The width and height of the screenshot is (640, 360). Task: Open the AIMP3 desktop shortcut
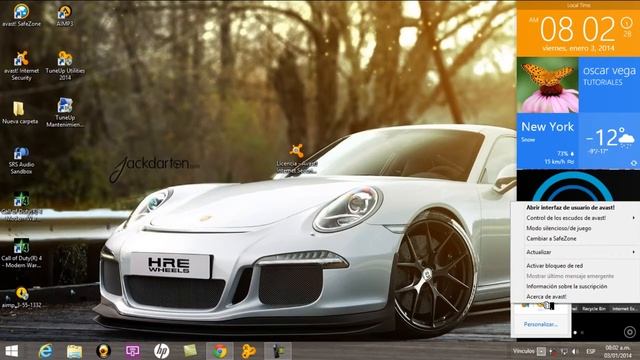pos(64,15)
